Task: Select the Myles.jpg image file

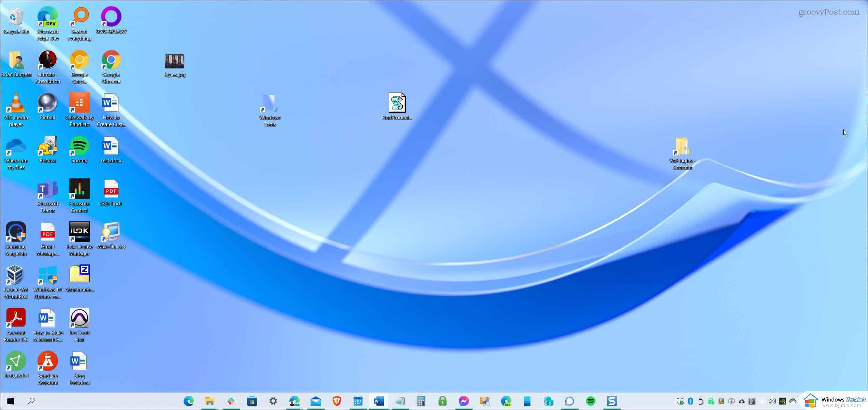Action: click(x=174, y=65)
